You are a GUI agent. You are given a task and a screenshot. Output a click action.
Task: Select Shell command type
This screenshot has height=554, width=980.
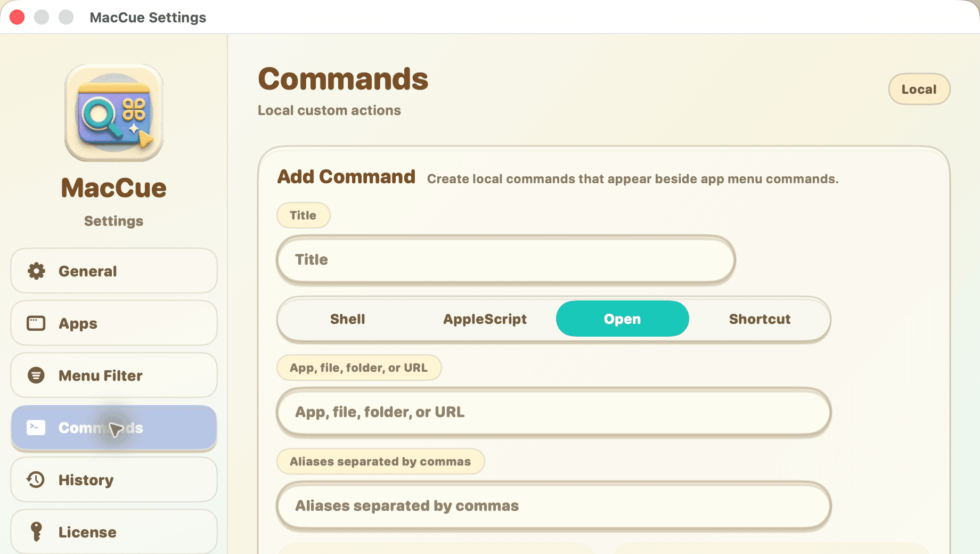[348, 319]
